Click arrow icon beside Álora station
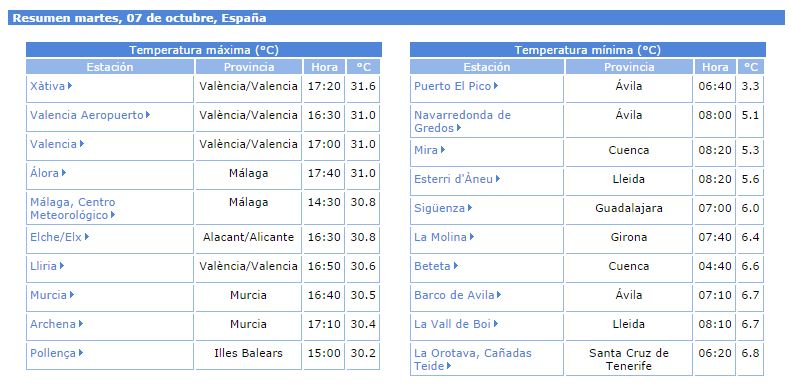792x389 pixels. tap(64, 173)
